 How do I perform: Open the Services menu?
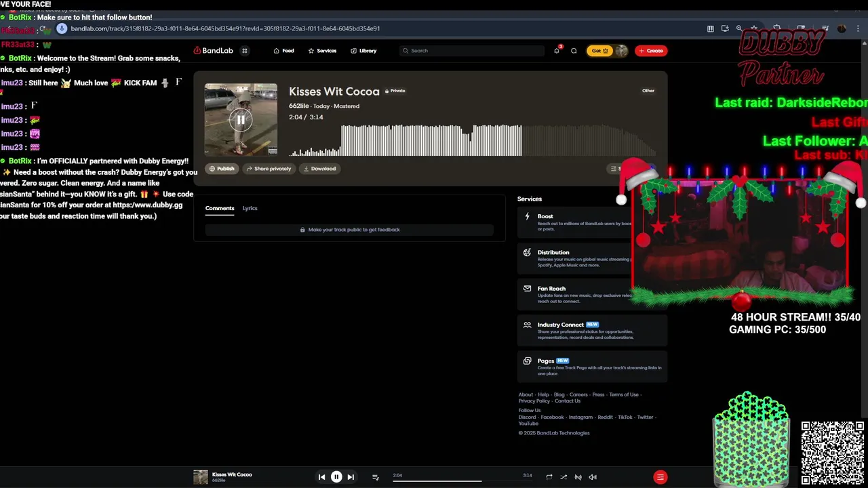(322, 51)
